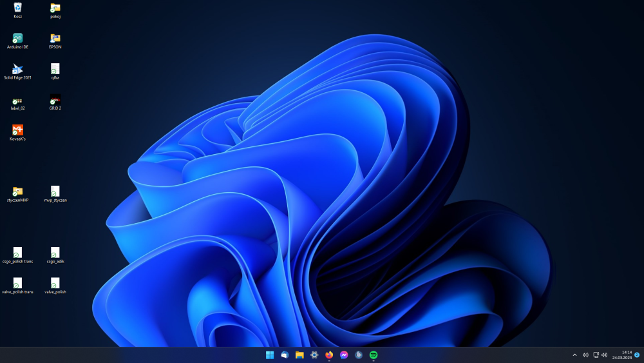
Task: Select the KovaaK's shortcut icon
Action: (x=17, y=133)
